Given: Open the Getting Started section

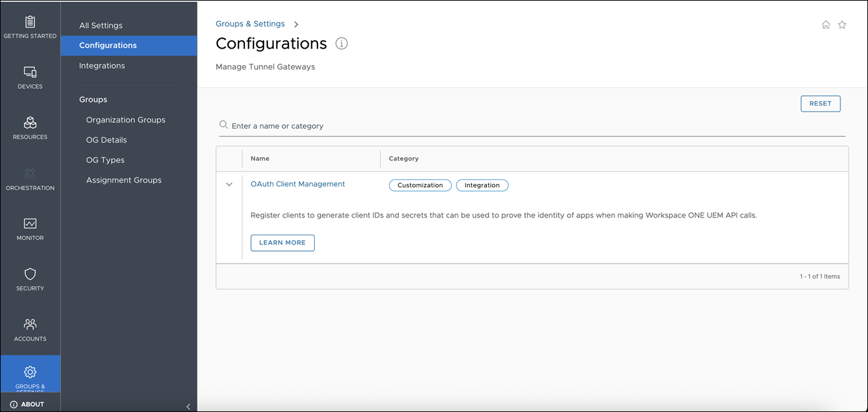Looking at the screenshot, I should 30,25.
